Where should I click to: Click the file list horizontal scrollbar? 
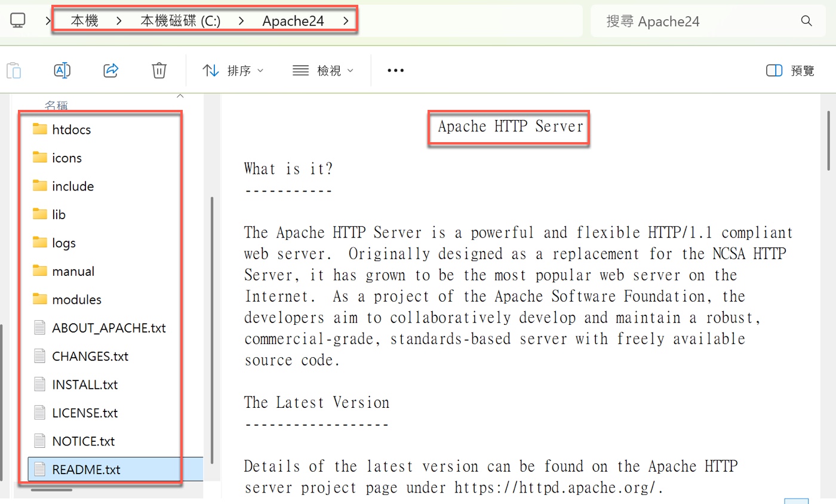[x=51, y=490]
